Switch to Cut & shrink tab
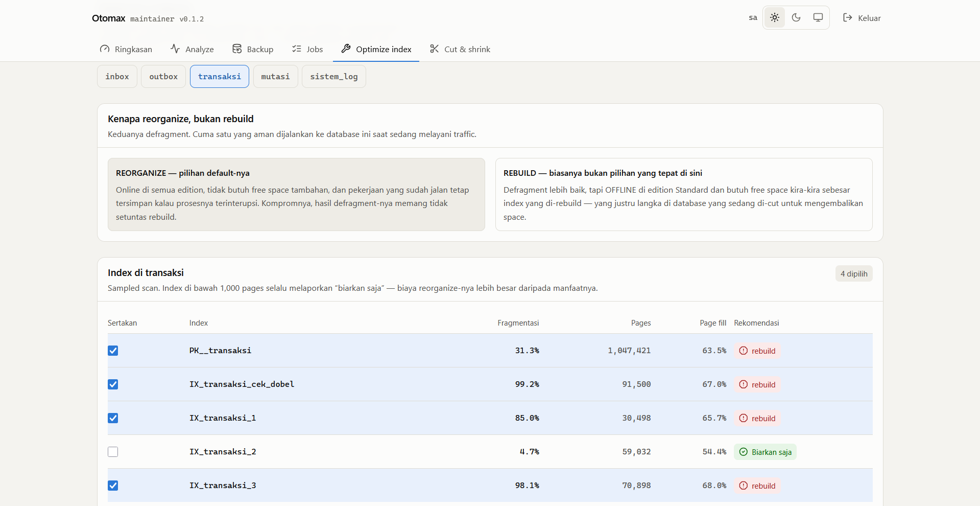Image resolution: width=980 pixels, height=506 pixels. pos(460,49)
